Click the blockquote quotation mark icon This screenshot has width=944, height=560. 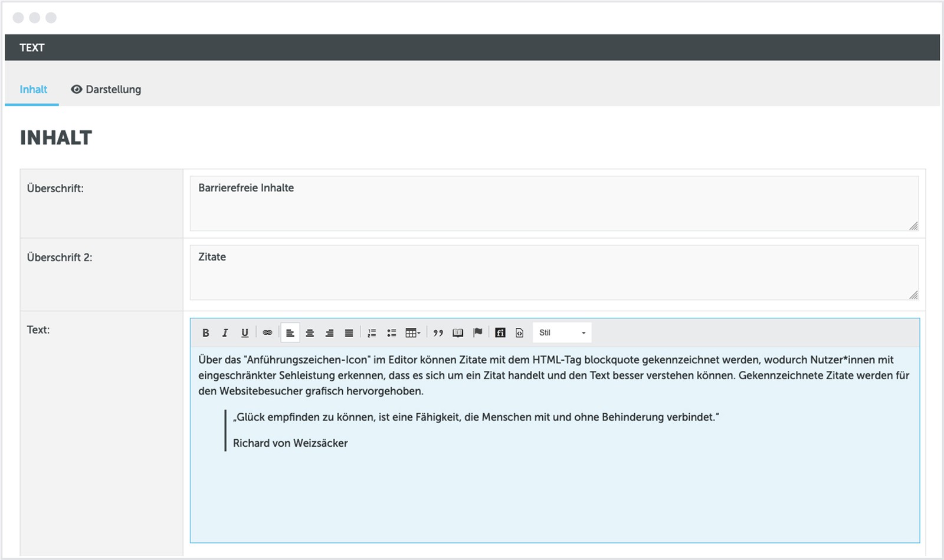tap(438, 333)
